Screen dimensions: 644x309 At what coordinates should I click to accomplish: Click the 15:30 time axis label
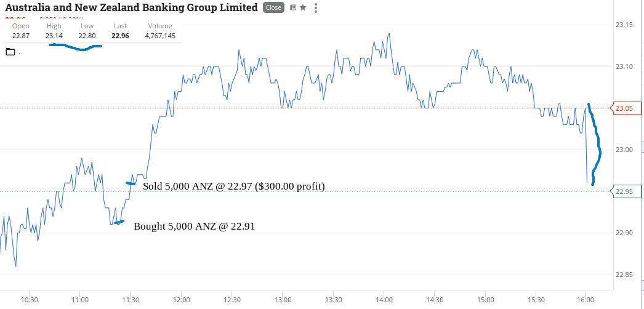pyautogui.click(x=536, y=300)
